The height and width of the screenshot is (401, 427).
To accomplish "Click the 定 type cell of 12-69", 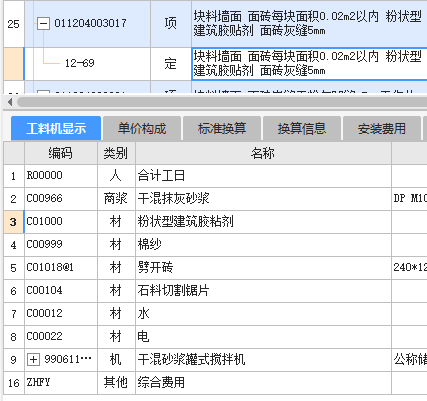I will [x=171, y=64].
